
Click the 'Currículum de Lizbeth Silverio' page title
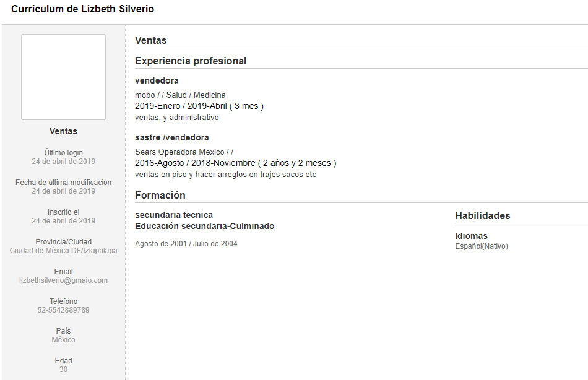[82, 9]
